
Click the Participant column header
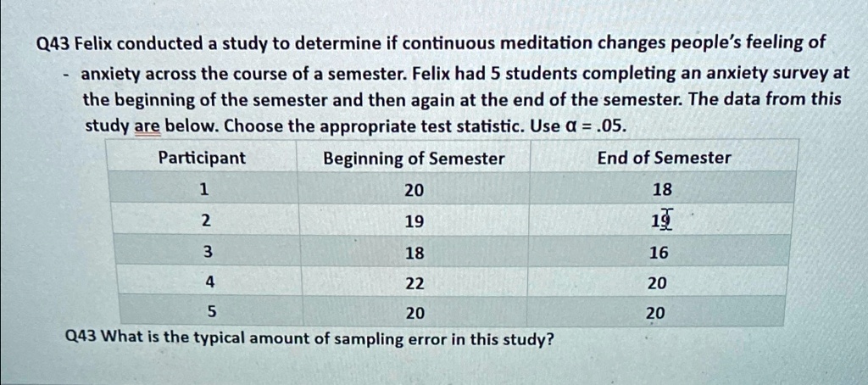pyautogui.click(x=202, y=159)
